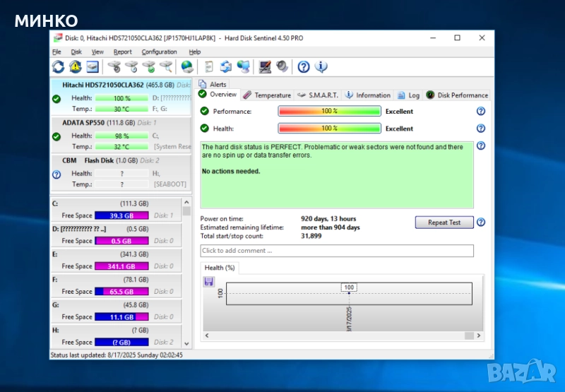
Task: Click the help icon beside the Performance bar
Action: pyautogui.click(x=481, y=111)
